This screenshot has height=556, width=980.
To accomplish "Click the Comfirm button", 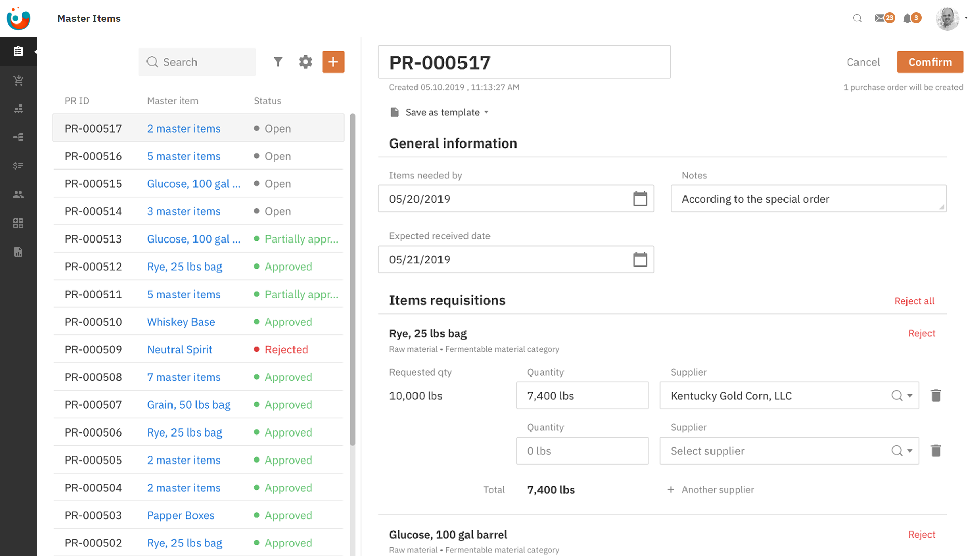I will coord(930,62).
